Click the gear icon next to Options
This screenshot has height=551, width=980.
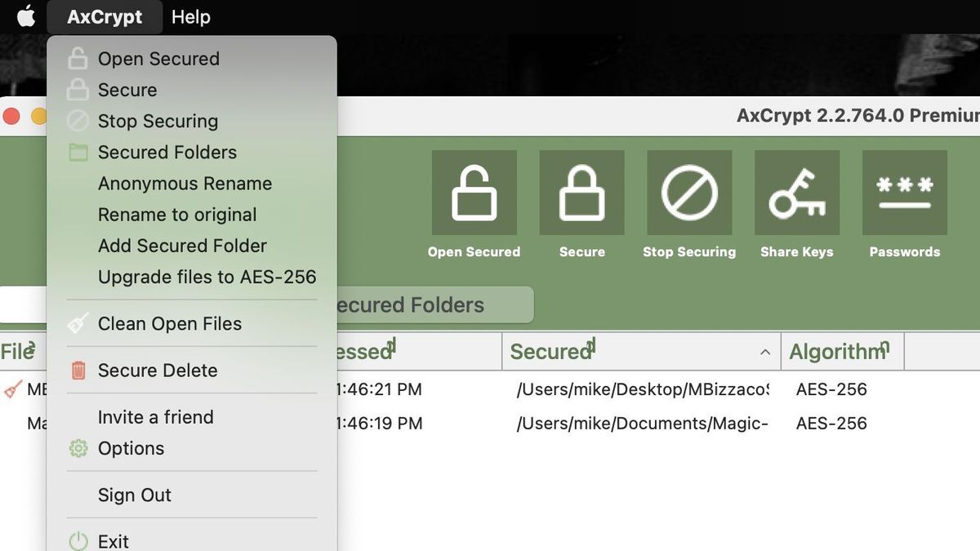[78, 448]
